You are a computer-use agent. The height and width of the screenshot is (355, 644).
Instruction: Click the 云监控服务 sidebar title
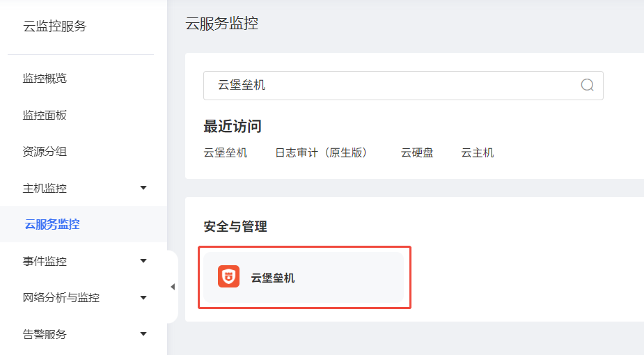pyautogui.click(x=55, y=26)
